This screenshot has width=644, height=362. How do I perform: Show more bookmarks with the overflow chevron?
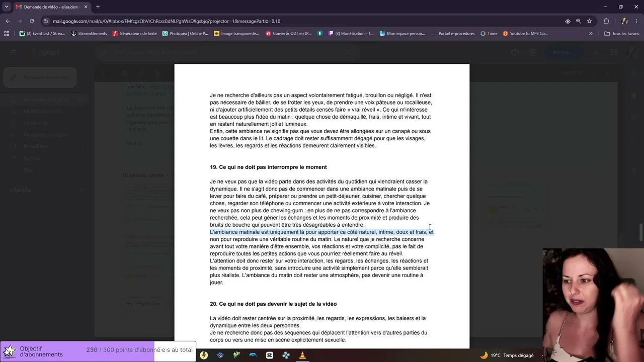click(x=591, y=34)
